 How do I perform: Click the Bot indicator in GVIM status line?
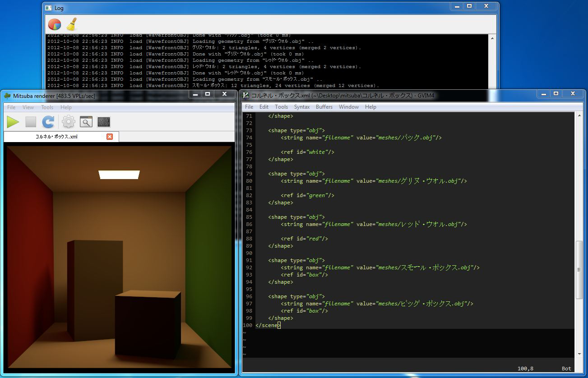566,369
